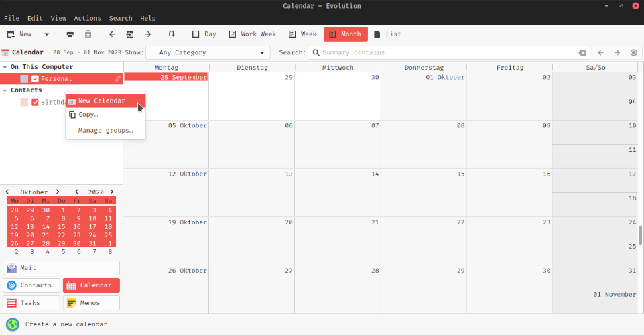Switch to Contacts component
644x335 pixels.
31,285
